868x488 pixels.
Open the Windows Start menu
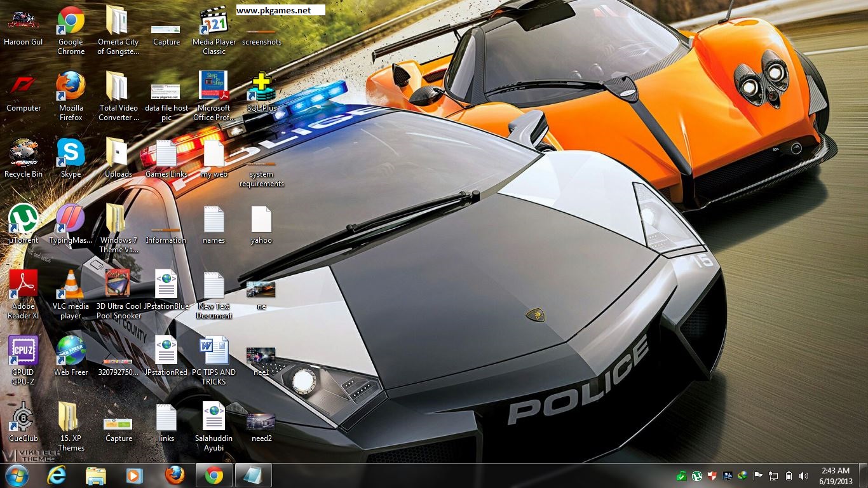[x=16, y=475]
